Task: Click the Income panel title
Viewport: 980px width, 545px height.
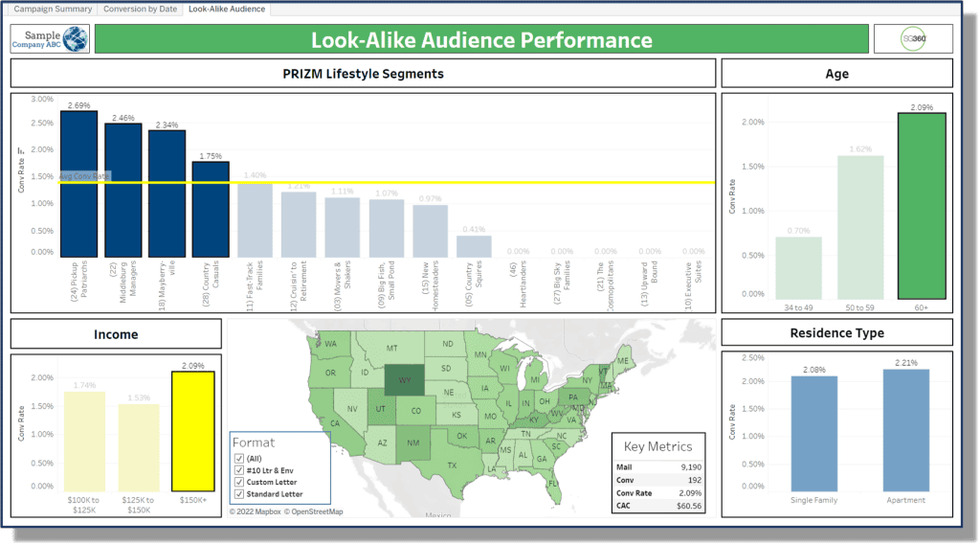Action: pos(116,335)
